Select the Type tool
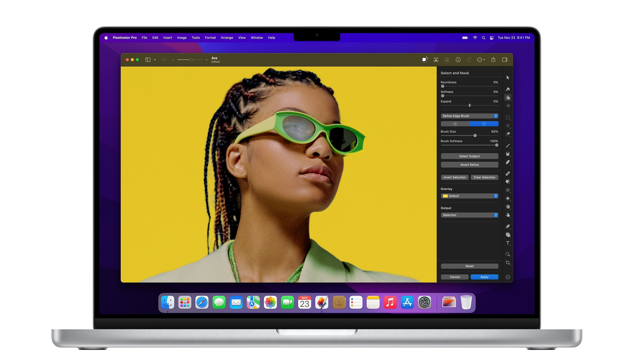Image resolution: width=634 pixels, height=364 pixels. [x=508, y=243]
